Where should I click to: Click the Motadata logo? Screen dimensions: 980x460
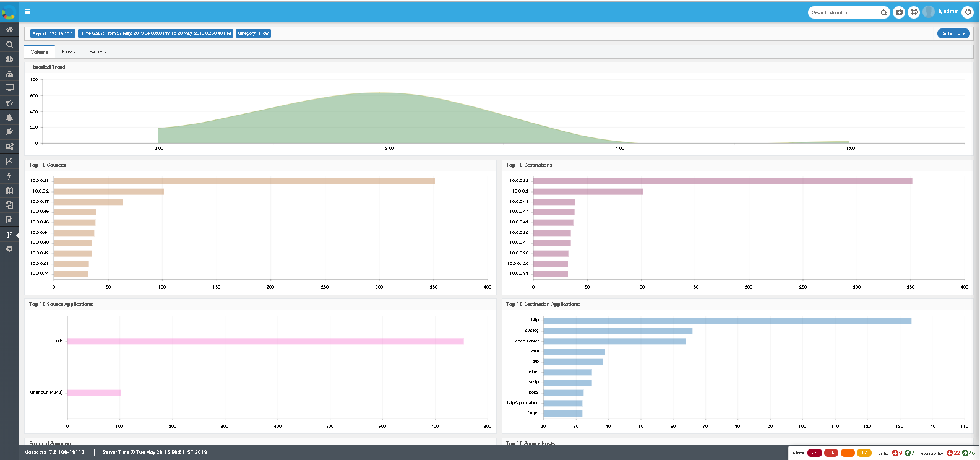point(9,11)
